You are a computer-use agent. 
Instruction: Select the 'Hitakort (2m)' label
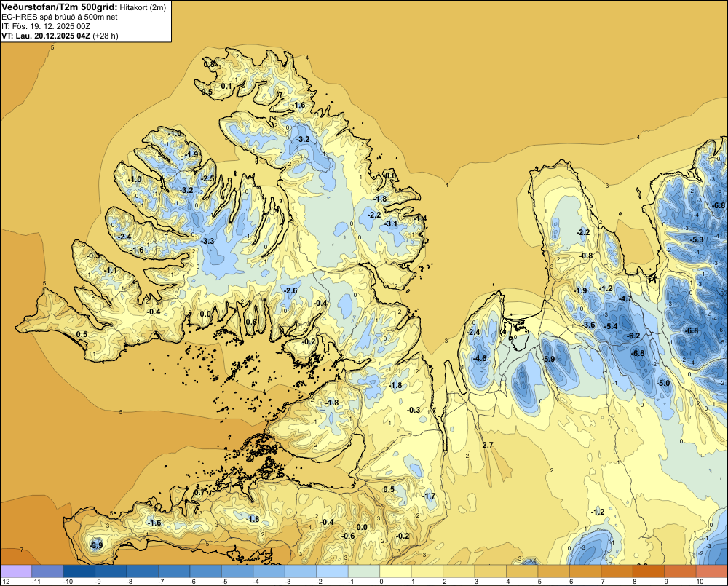point(143,7)
